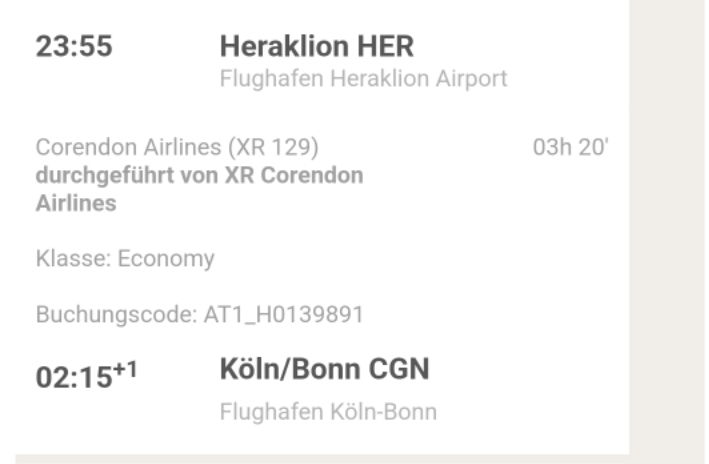
Task: Click the word Airlines in operator line
Action: coord(76,204)
